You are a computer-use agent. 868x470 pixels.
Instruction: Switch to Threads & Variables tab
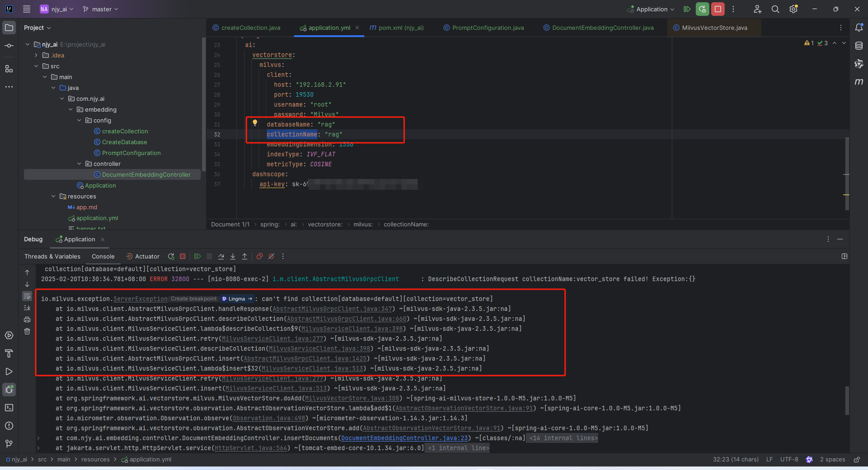click(52, 256)
